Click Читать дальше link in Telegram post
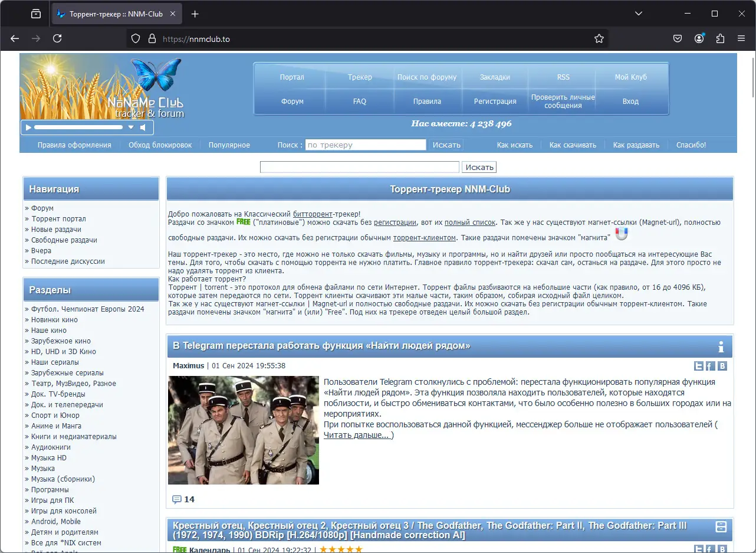 tap(357, 436)
